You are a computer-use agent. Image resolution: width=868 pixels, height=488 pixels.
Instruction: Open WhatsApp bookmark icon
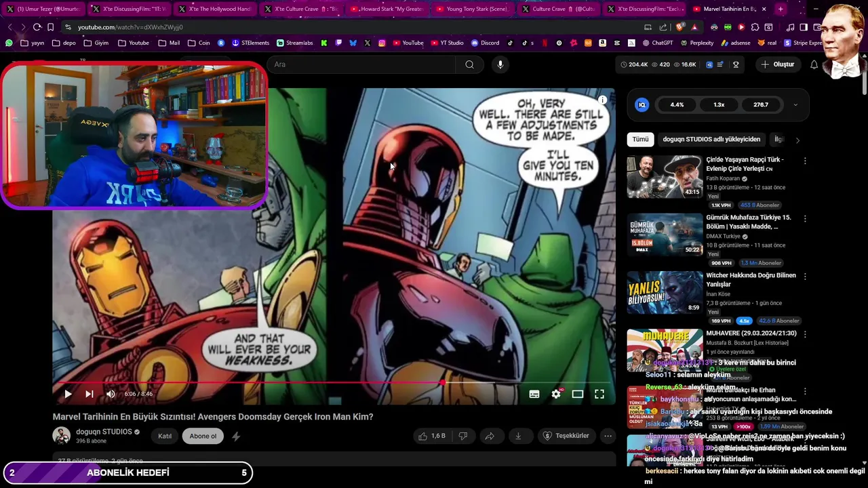click(9, 43)
